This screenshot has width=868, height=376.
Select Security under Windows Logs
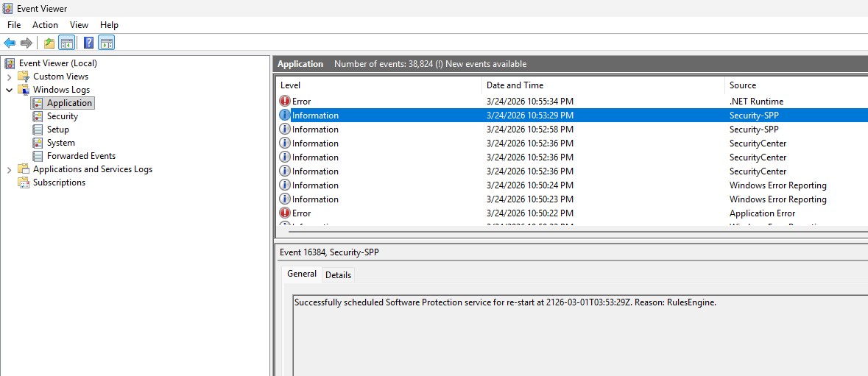click(x=62, y=116)
